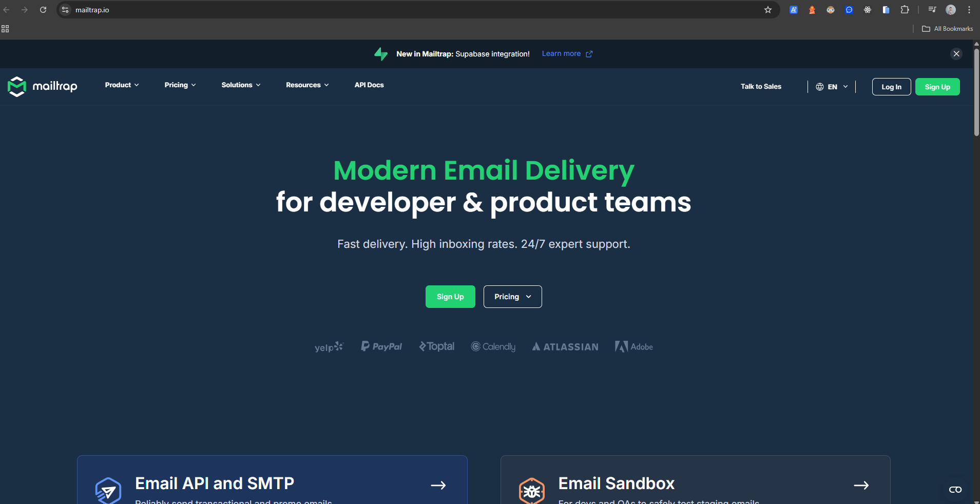The height and width of the screenshot is (504, 980).
Task: Open the All Bookmarks folder
Action: tap(948, 29)
